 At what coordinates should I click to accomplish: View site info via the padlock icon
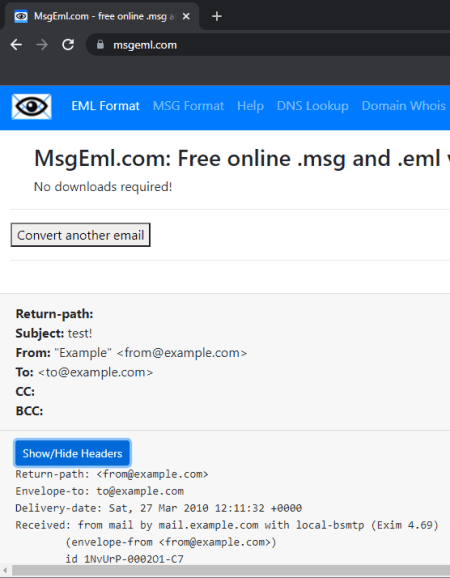100,45
